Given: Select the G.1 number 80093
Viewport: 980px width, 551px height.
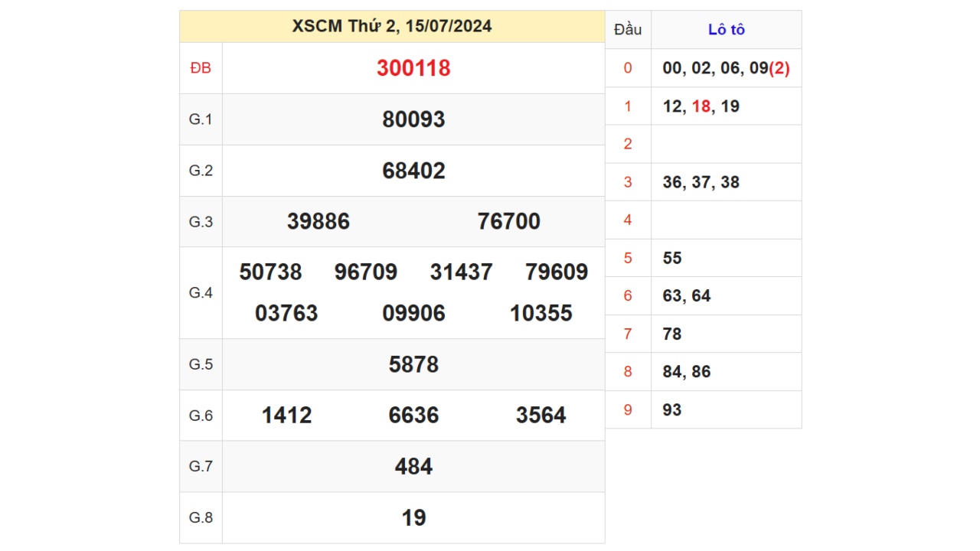Looking at the screenshot, I should (x=413, y=119).
